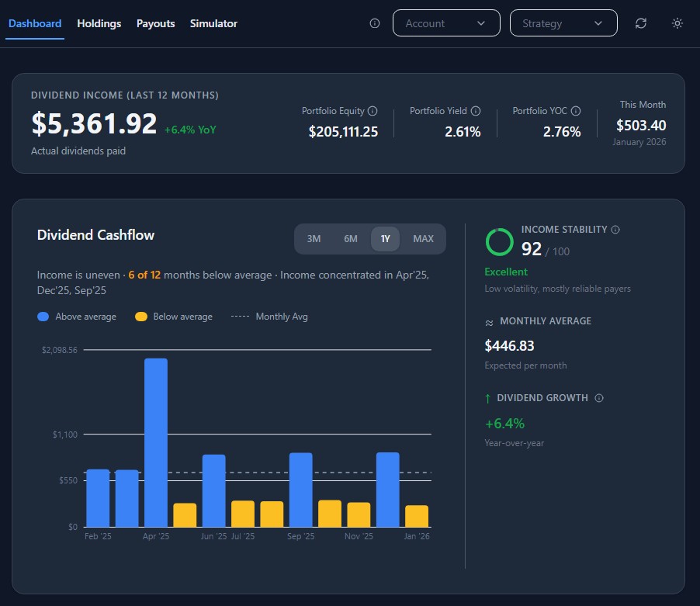Open Portfolio Equity info tooltip icon

point(373,111)
